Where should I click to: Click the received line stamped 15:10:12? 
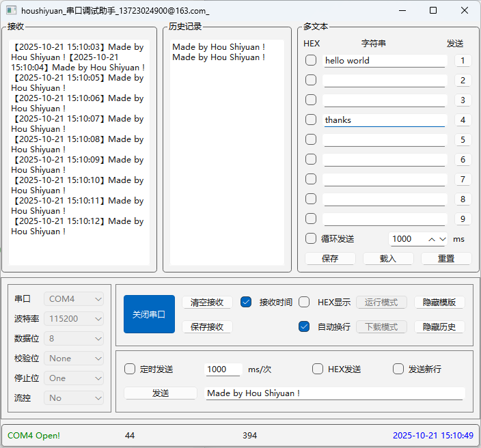coord(77,226)
